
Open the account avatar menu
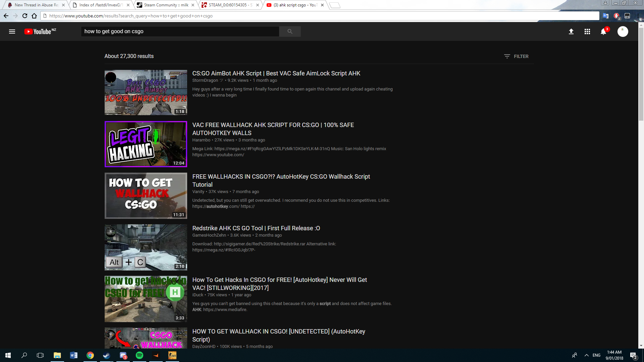pos(623,32)
